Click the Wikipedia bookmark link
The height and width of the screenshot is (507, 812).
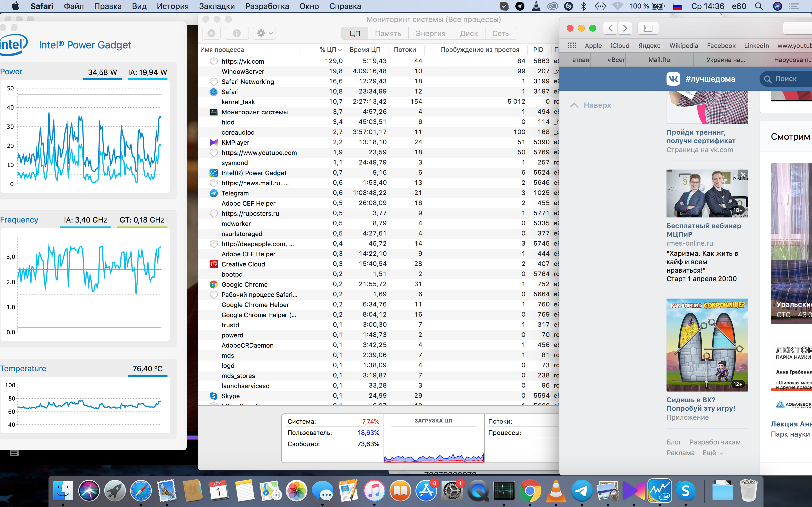tap(683, 46)
